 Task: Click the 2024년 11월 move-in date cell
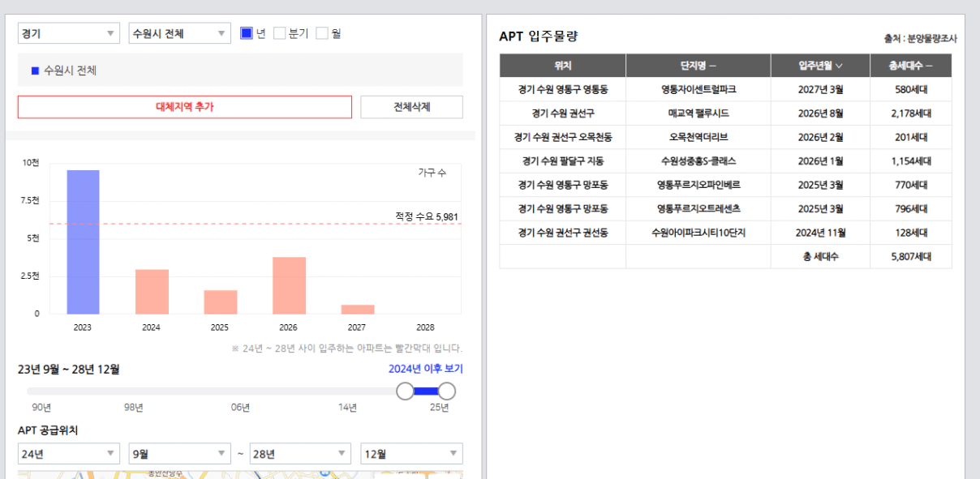coord(820,233)
